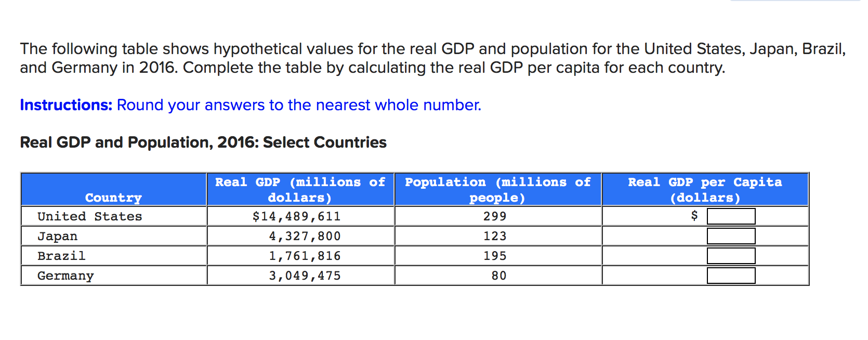This screenshot has height=340, width=868.
Task: Click the Brazil GDP per capita input box
Action: tap(730, 255)
